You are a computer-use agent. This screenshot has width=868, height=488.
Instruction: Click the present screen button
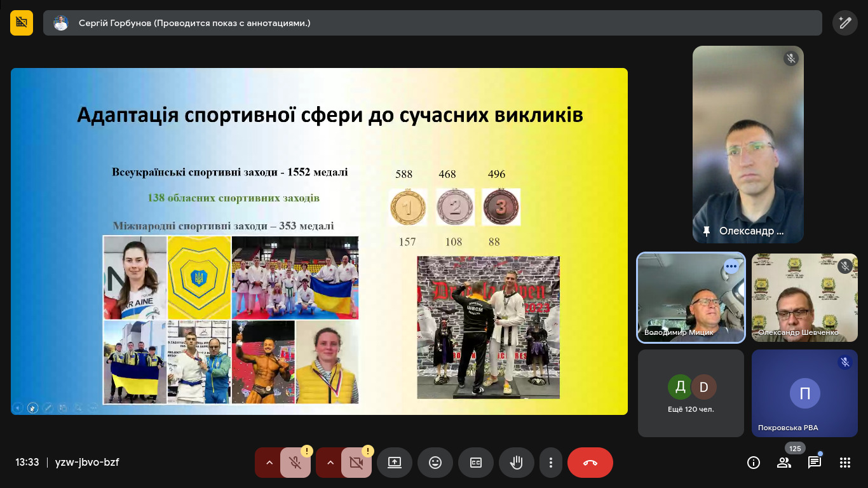tap(395, 463)
